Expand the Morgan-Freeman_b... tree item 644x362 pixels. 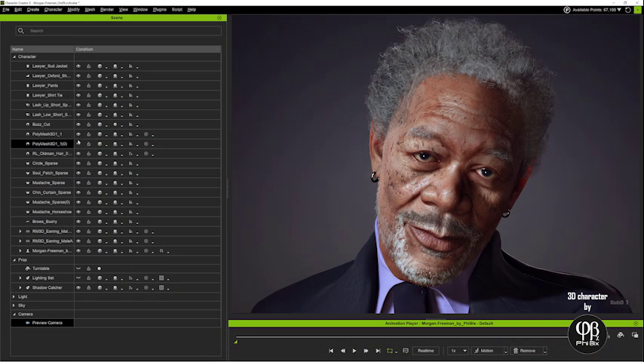point(20,251)
